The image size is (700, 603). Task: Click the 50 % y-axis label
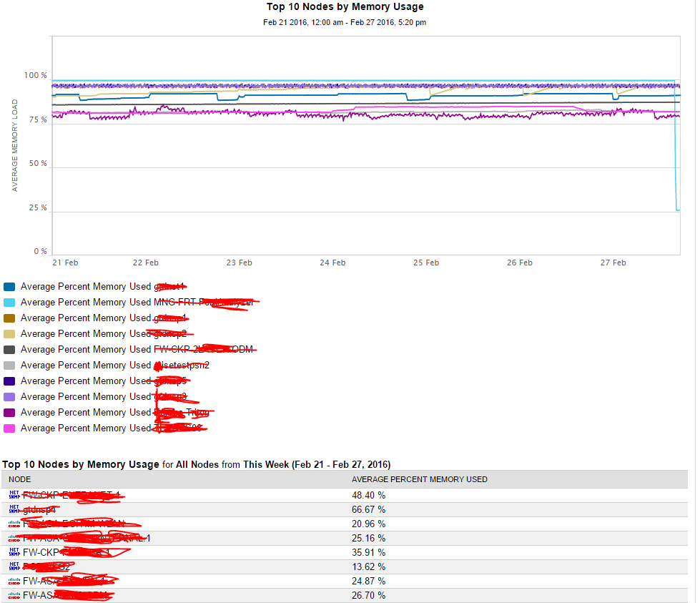click(x=38, y=164)
